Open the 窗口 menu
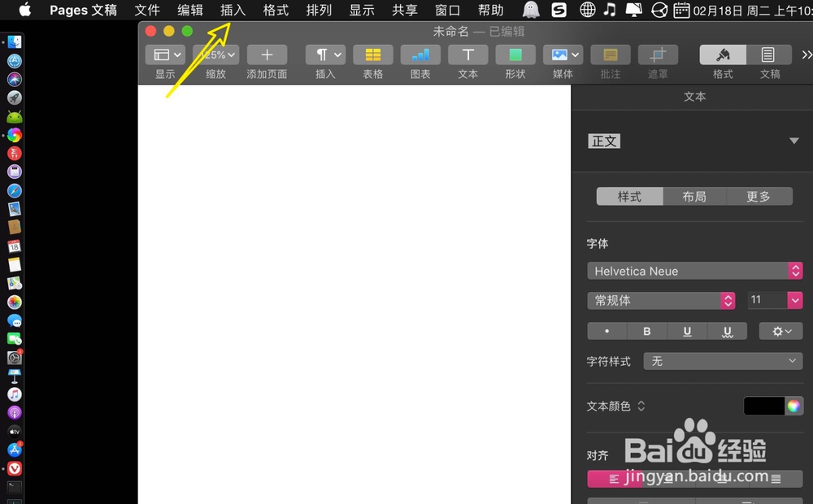The height and width of the screenshot is (504, 813). pos(447,10)
